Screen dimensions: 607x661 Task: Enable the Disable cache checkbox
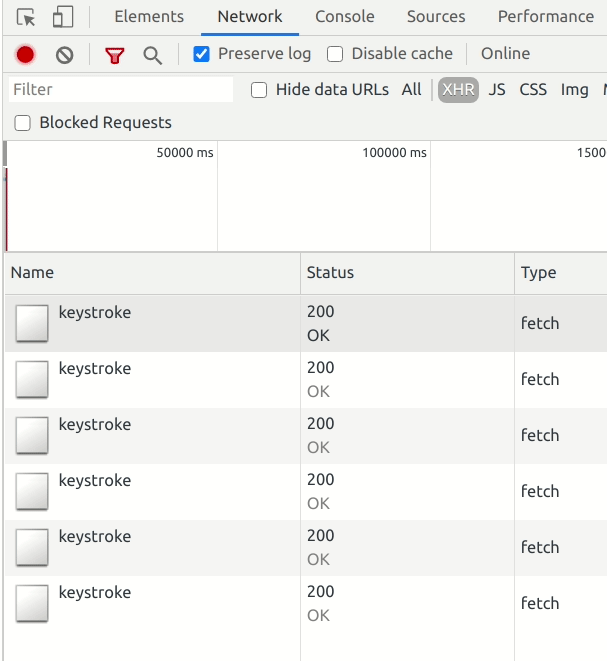tap(335, 54)
